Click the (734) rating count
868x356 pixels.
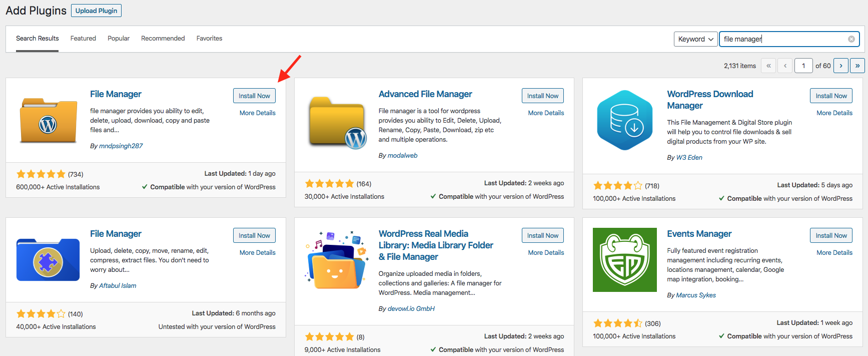[x=76, y=174]
